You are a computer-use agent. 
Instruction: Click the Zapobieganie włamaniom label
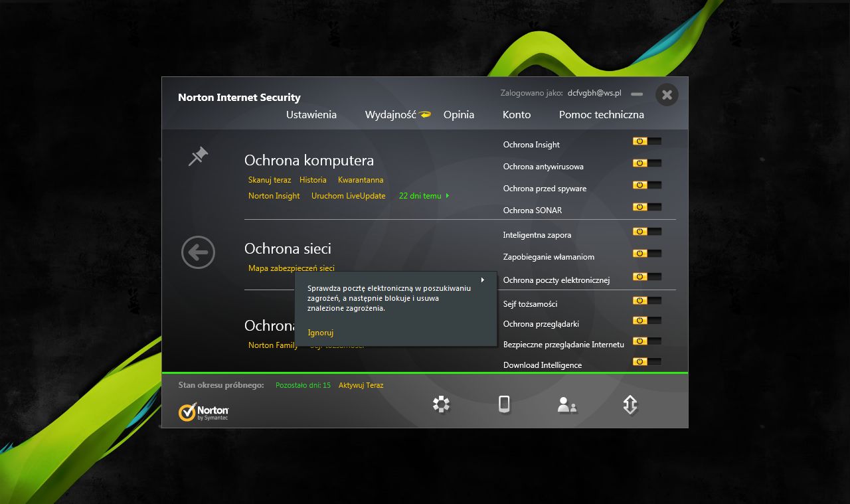549,257
